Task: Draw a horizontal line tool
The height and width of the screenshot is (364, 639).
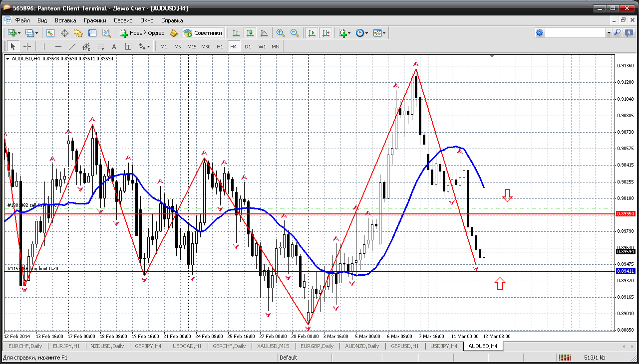Action: click(58, 46)
